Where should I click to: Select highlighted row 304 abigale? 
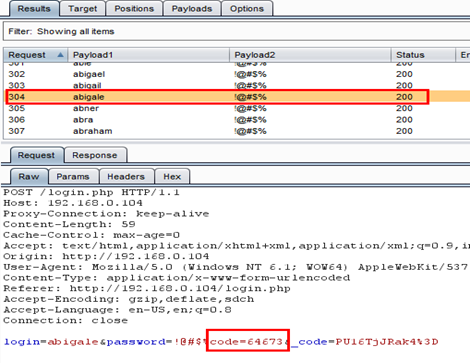236,97
